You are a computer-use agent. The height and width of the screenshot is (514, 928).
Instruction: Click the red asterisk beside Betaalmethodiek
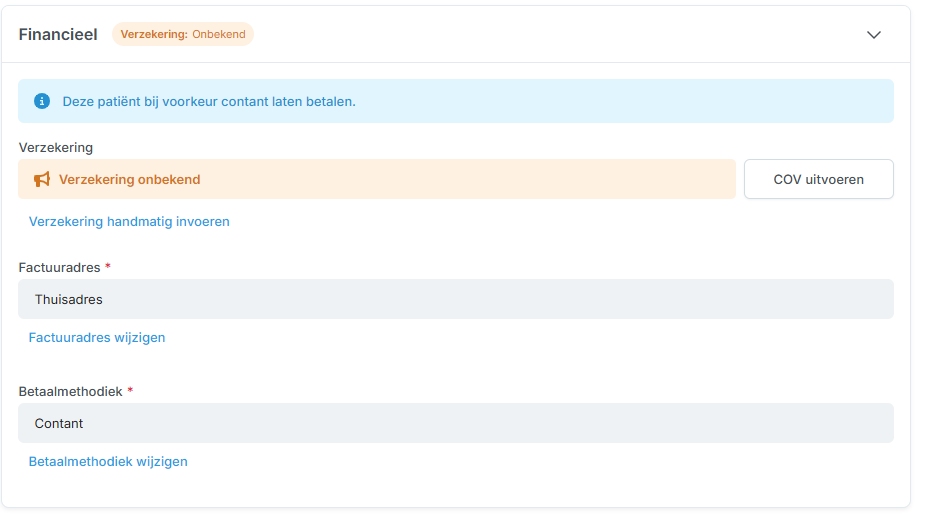click(130, 391)
